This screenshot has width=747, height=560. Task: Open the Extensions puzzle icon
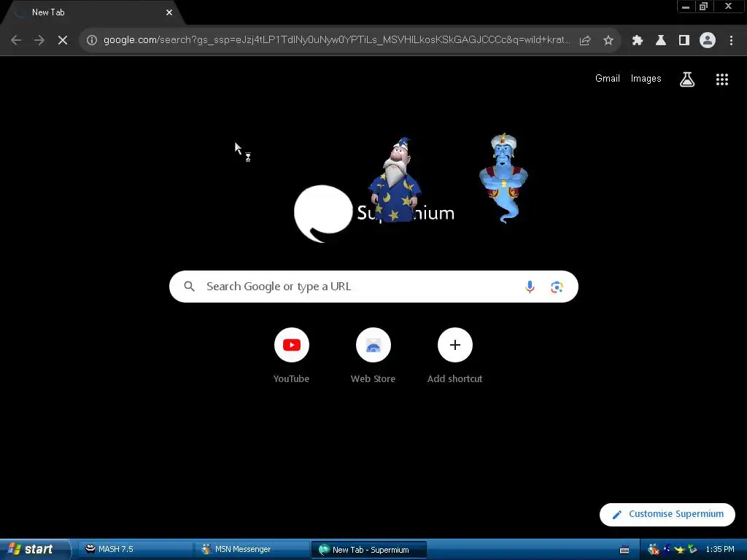[638, 41]
